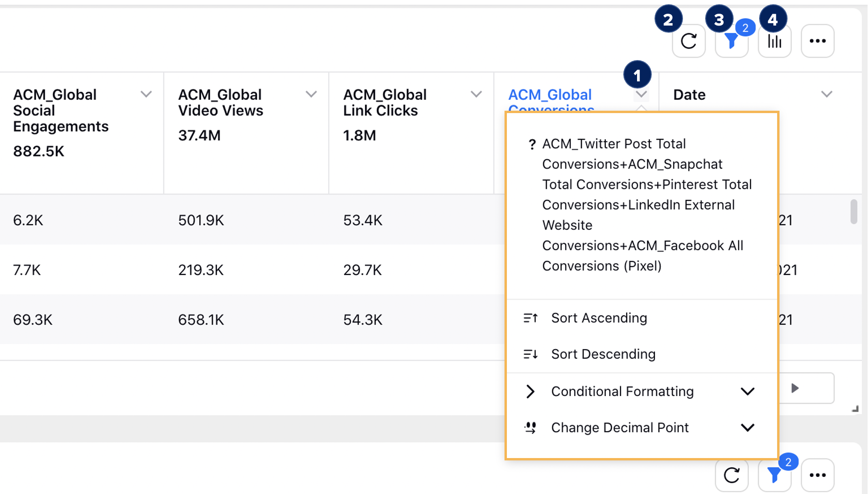Click the Sort Descending icon

pyautogui.click(x=531, y=354)
